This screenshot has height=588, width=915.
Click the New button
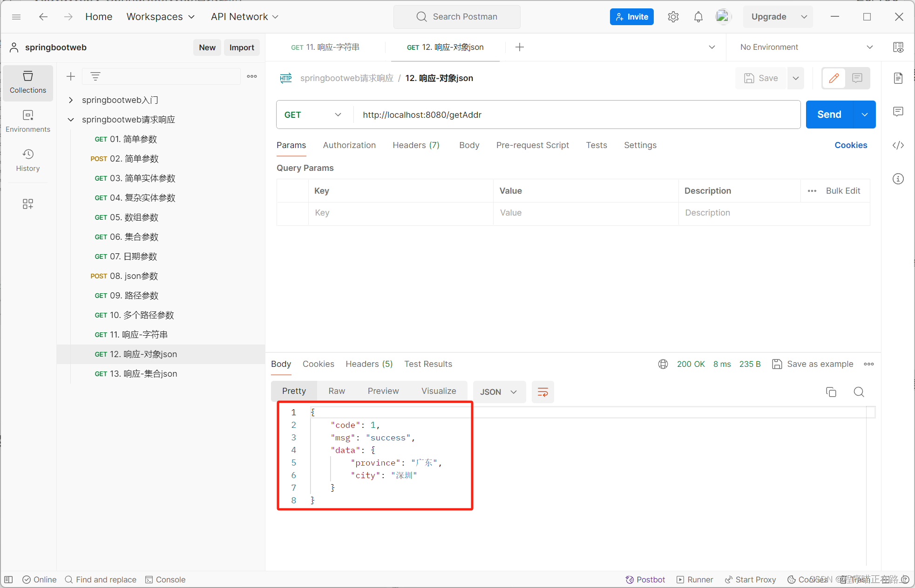coord(207,47)
